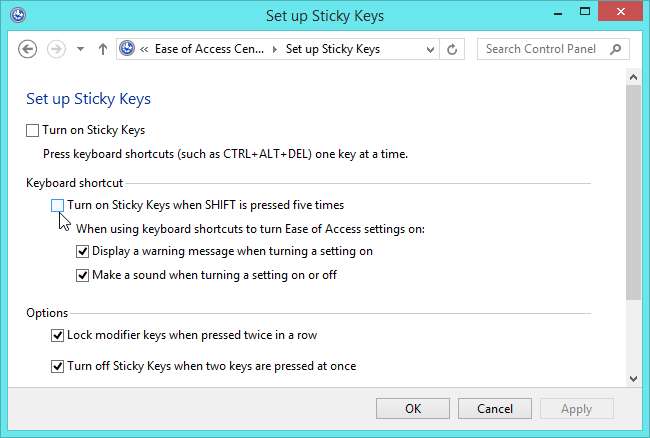Go back using the Back arrow button
Screen dimensions: 650x438
pos(27,49)
